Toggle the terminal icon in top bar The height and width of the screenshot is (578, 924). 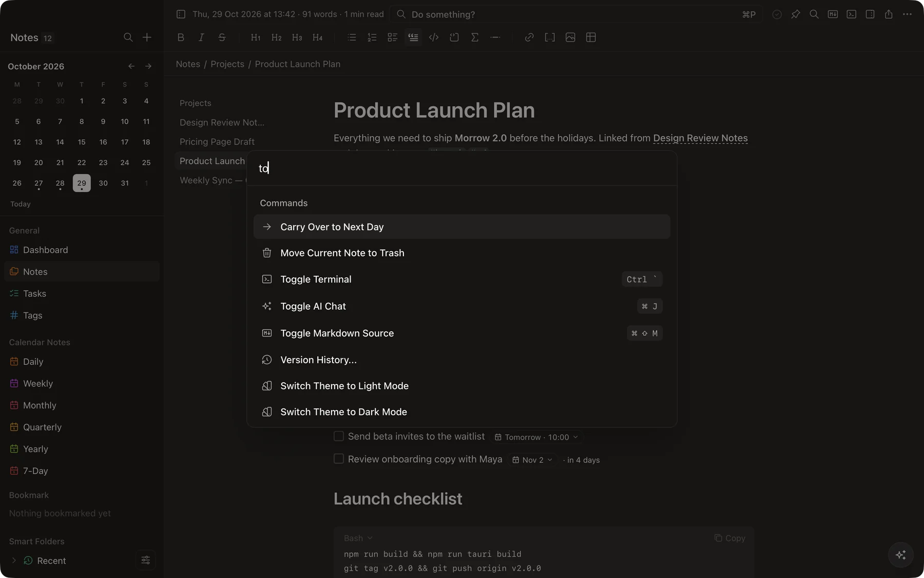click(852, 14)
